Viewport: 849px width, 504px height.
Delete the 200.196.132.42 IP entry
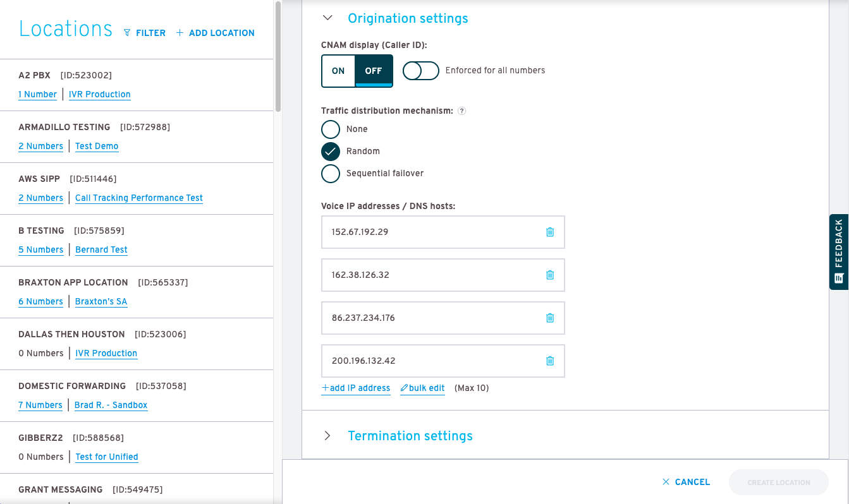[x=550, y=361]
